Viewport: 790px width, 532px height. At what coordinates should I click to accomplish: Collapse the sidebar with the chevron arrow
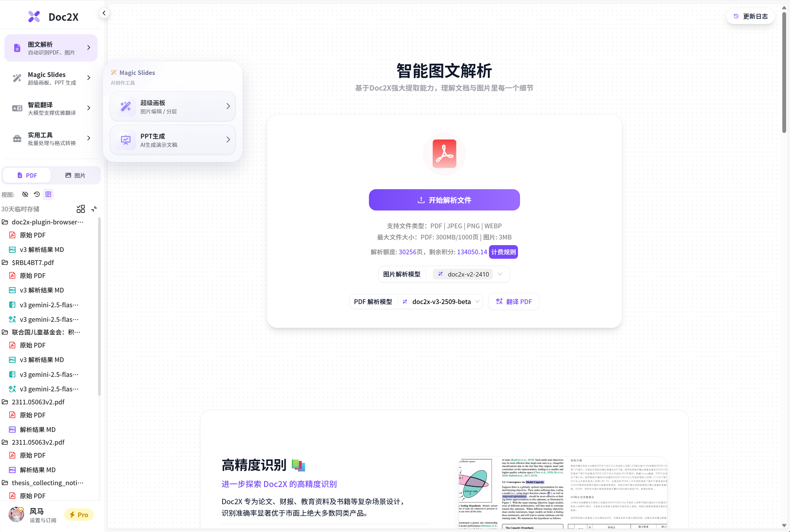(x=104, y=13)
